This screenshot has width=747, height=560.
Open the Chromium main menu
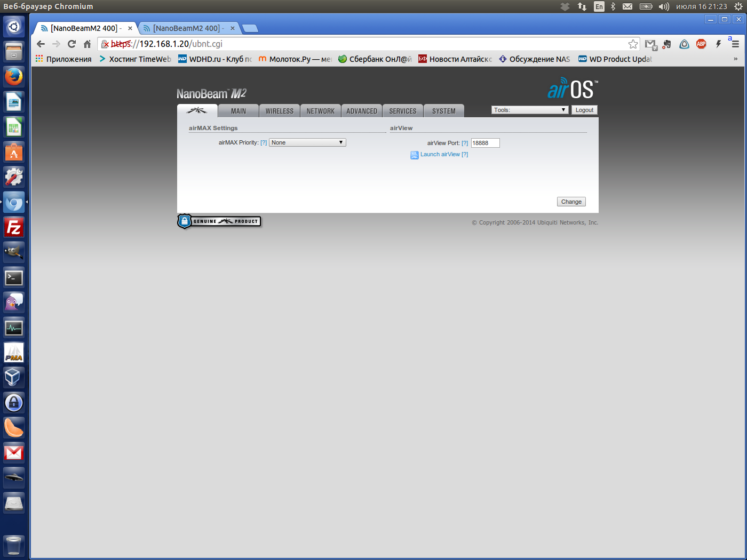click(735, 44)
